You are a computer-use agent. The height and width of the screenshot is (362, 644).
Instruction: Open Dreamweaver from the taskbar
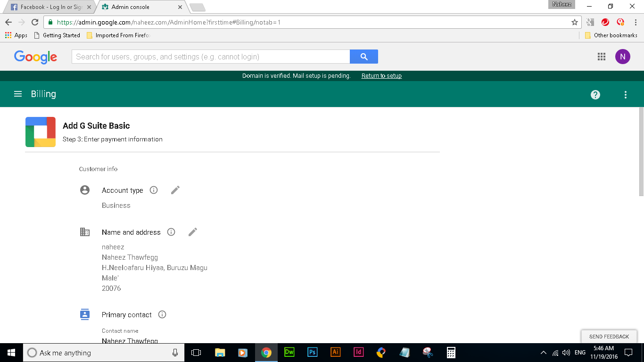(x=289, y=352)
